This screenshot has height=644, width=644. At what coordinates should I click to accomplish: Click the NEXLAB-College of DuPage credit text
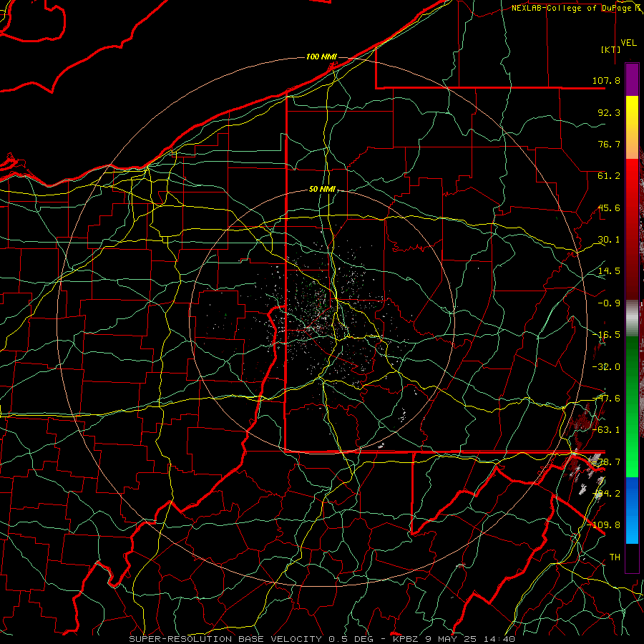click(575, 8)
